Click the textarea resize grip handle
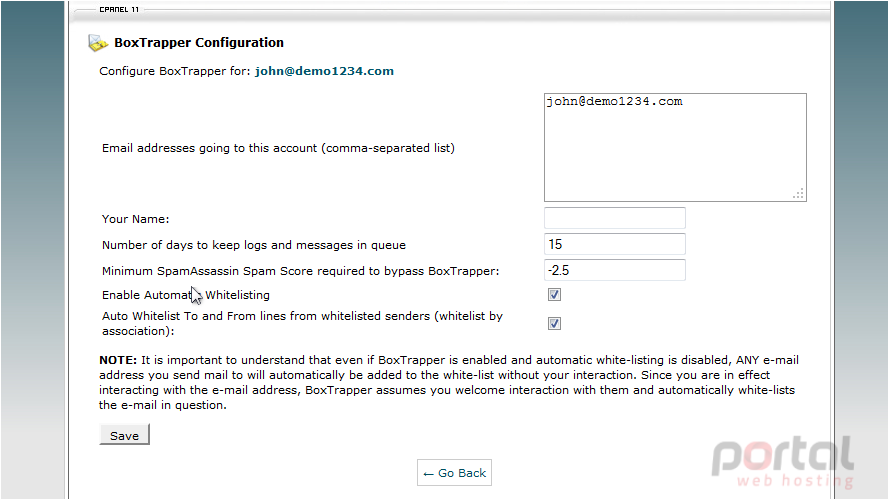Image resolution: width=889 pixels, height=500 pixels. [x=798, y=194]
